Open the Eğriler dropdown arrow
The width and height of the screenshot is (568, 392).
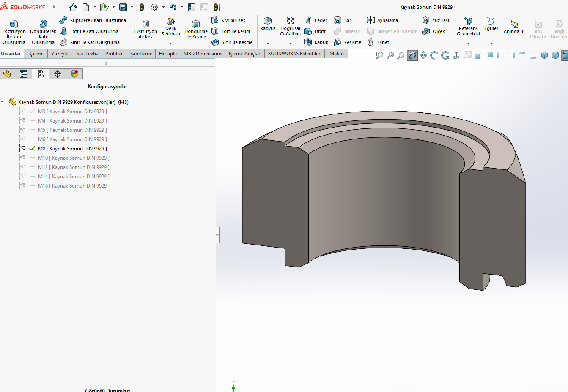491,43
